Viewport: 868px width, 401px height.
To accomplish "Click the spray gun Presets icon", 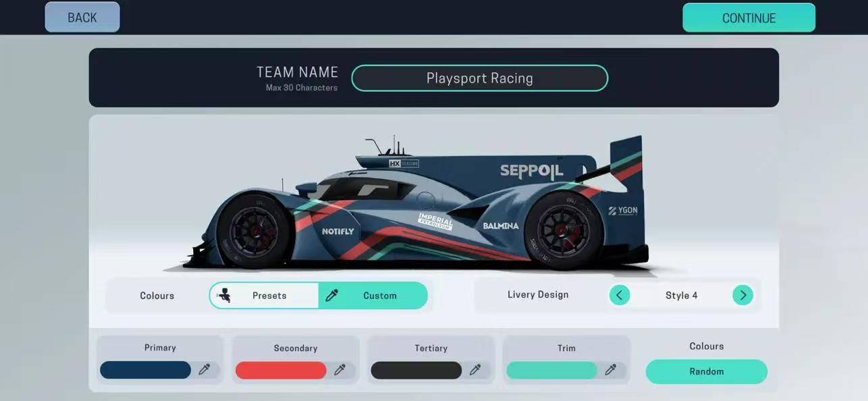I will pos(224,296).
